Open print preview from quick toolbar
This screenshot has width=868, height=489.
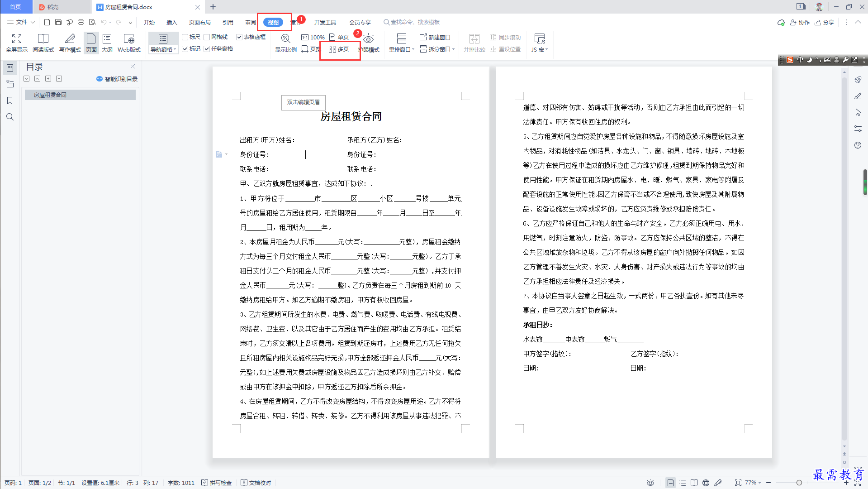[x=92, y=22]
